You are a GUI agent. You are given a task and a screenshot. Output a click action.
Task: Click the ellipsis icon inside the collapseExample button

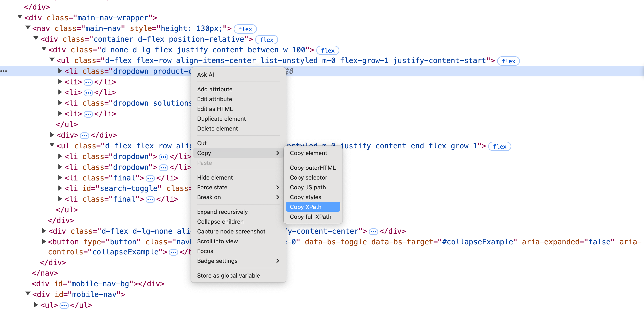pyautogui.click(x=173, y=252)
